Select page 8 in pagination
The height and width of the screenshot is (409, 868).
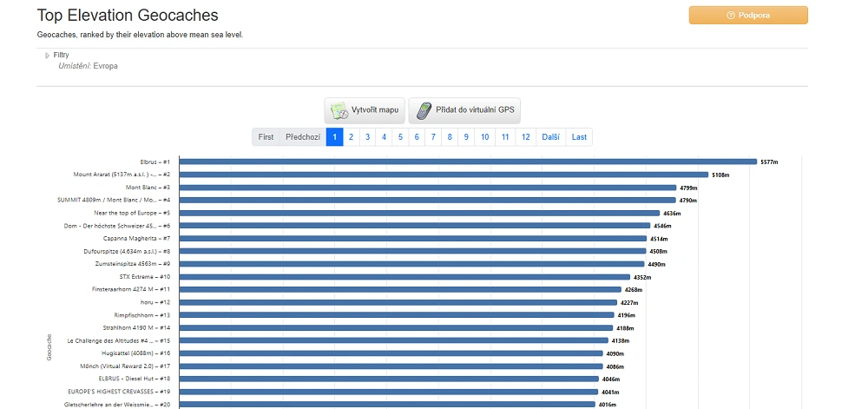[x=450, y=137]
